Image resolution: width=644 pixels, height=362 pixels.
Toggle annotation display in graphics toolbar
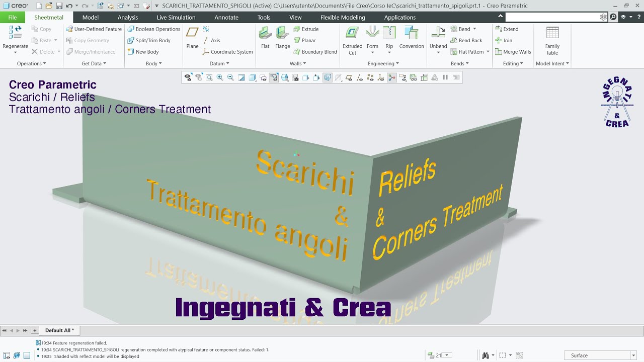tap(402, 77)
